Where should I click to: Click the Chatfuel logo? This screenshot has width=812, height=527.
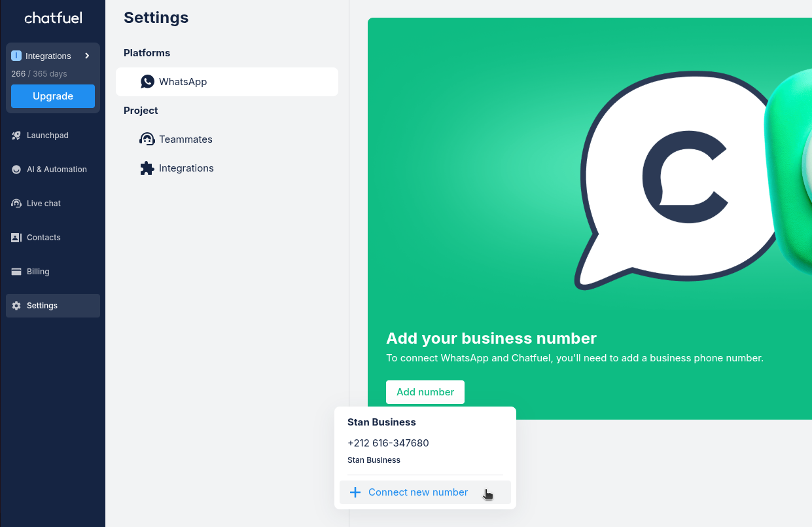[x=53, y=18]
